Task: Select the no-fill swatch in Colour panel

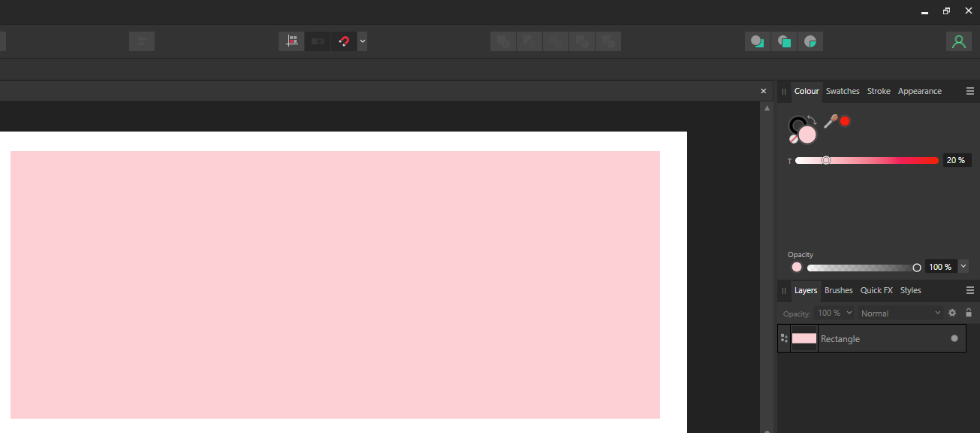Action: click(x=794, y=140)
